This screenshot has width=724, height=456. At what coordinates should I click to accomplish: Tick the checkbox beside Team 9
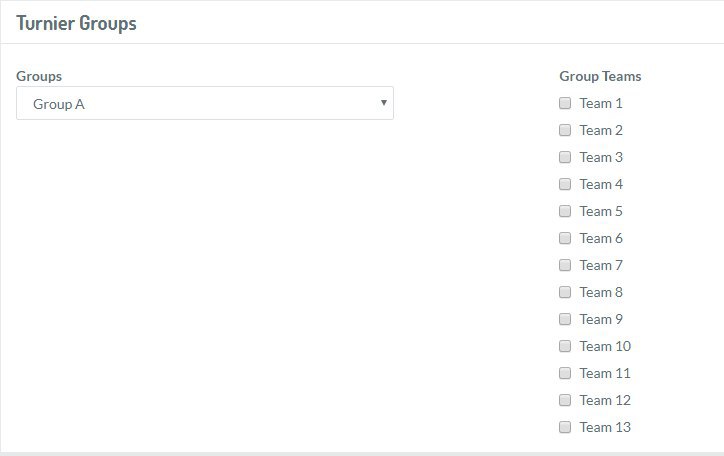[565, 319]
